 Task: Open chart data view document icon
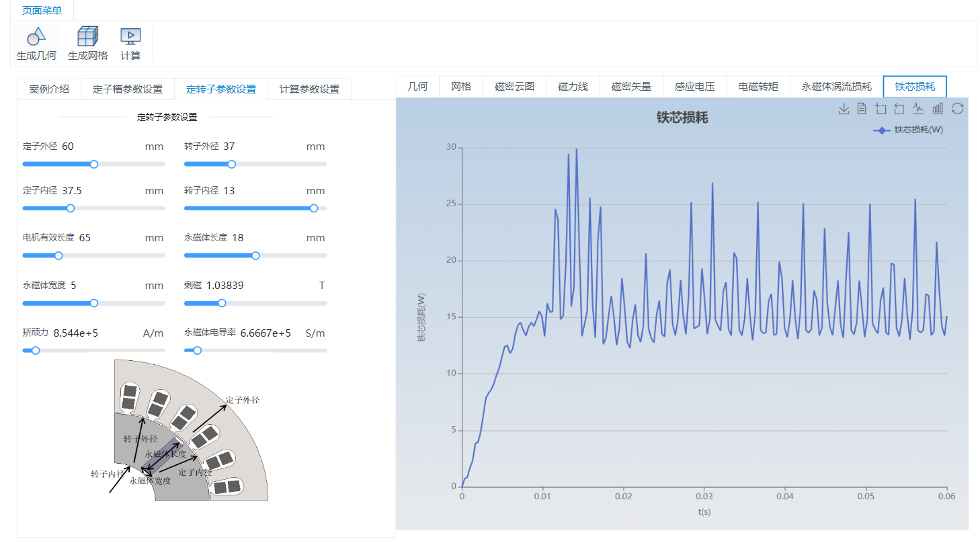point(862,109)
